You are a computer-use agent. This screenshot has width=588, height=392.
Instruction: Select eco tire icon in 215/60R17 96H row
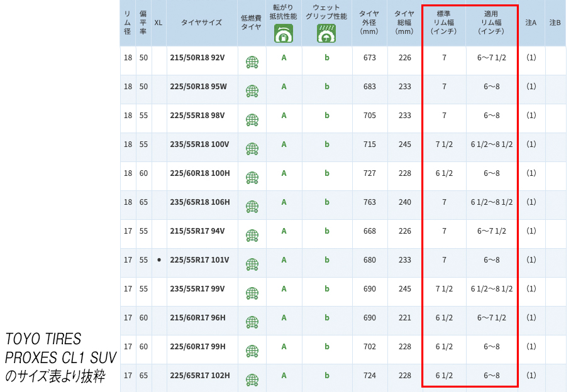pos(252,322)
